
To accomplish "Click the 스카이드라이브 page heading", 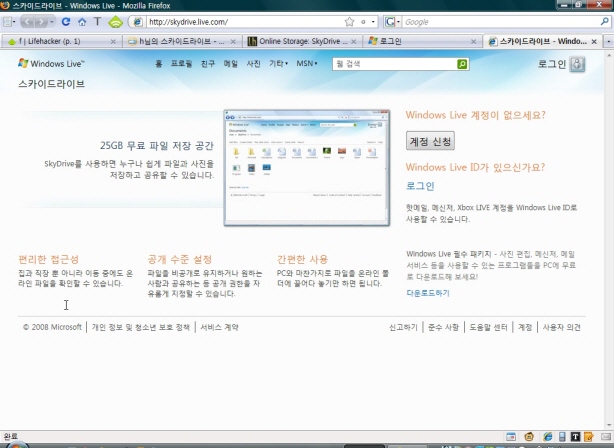I will (x=51, y=84).
